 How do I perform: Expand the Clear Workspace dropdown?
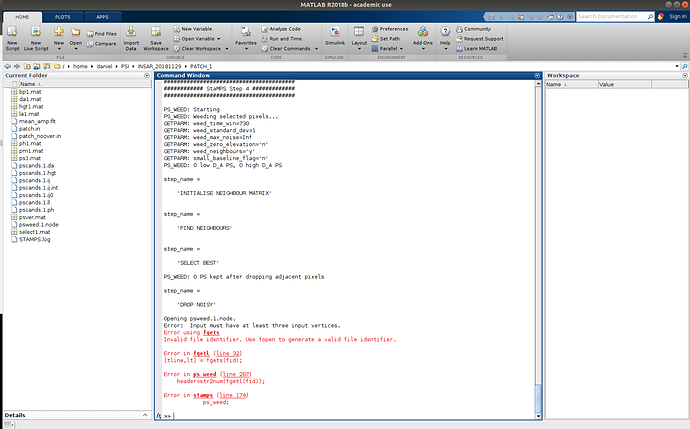coord(227,48)
